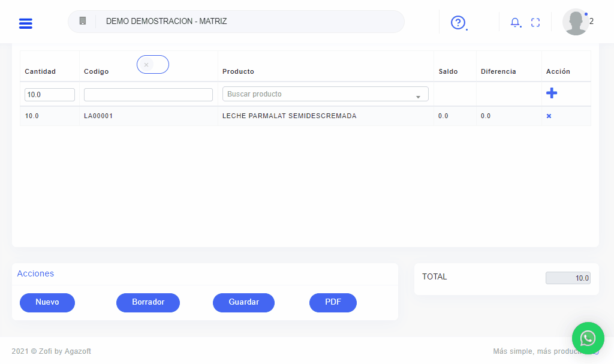Toggle the switch next to Codigo header
The height and width of the screenshot is (364, 614).
coord(153,65)
